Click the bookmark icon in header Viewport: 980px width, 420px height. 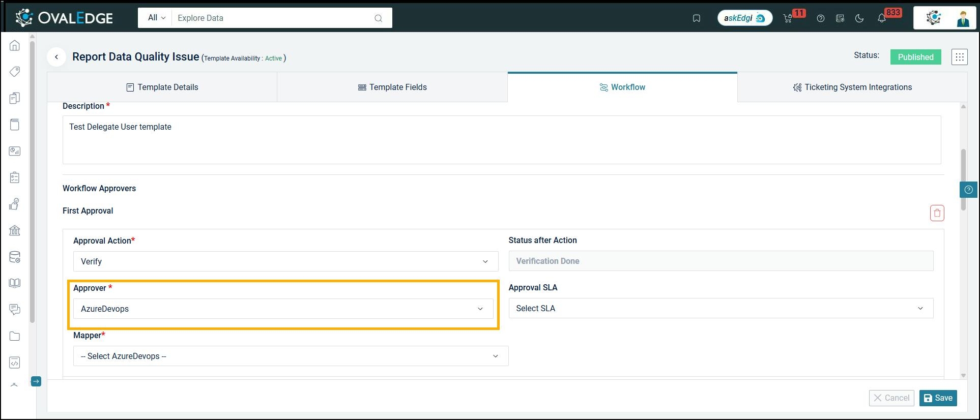pyautogui.click(x=697, y=18)
